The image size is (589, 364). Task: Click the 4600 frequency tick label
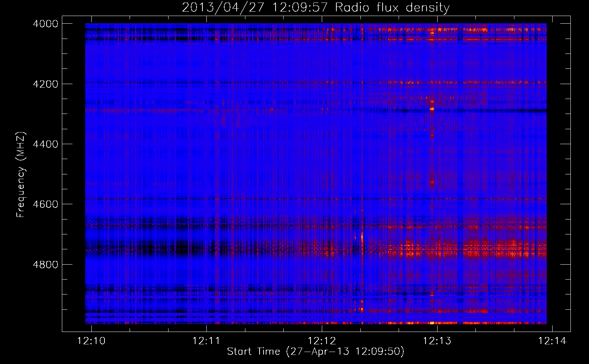[x=46, y=204]
